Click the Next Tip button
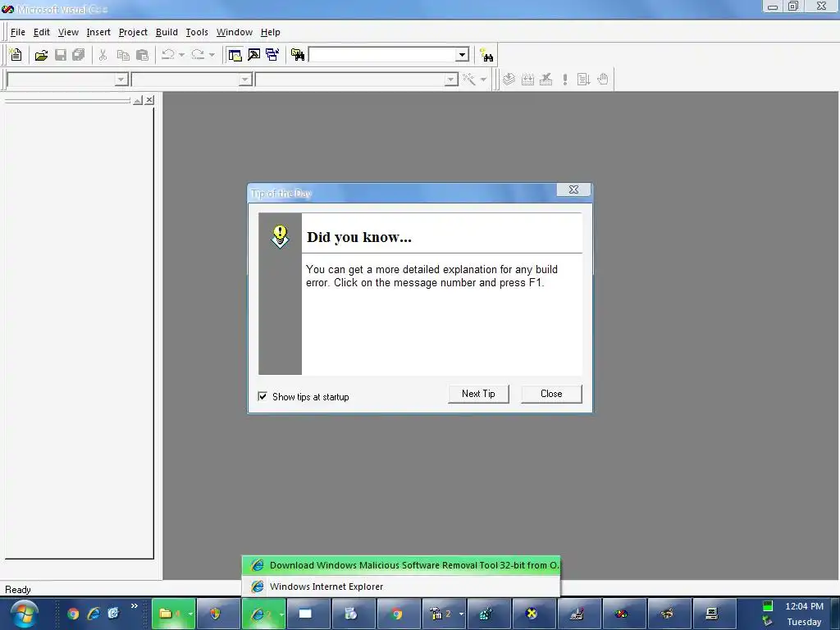 click(478, 394)
